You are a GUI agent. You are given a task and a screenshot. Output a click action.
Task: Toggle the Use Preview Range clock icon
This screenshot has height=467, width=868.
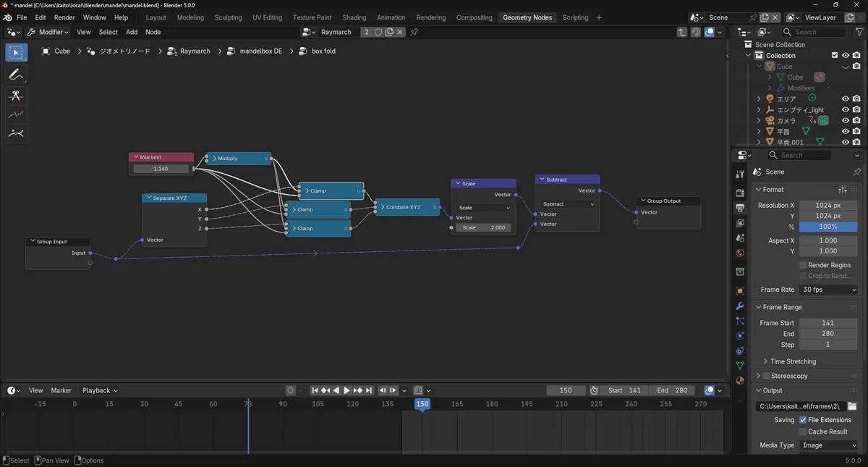pyautogui.click(x=594, y=390)
